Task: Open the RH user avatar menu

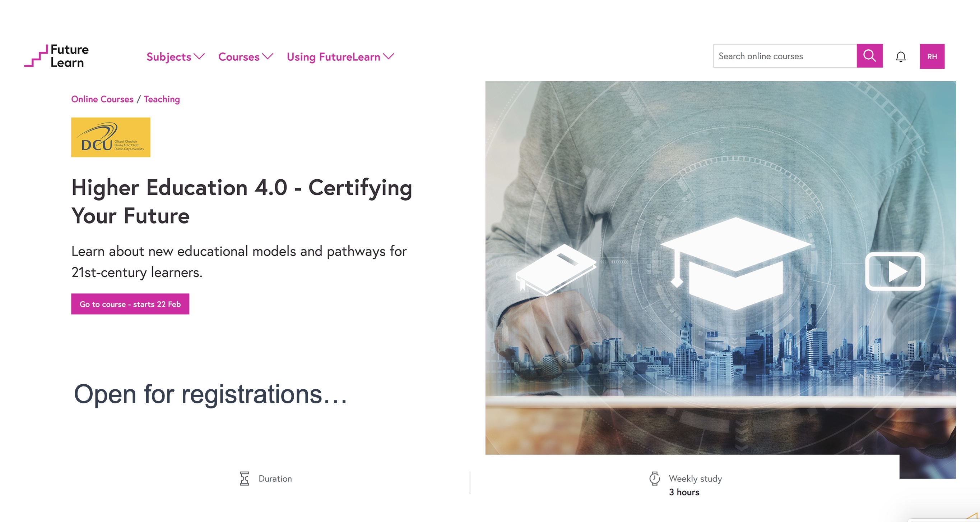Action: point(932,56)
